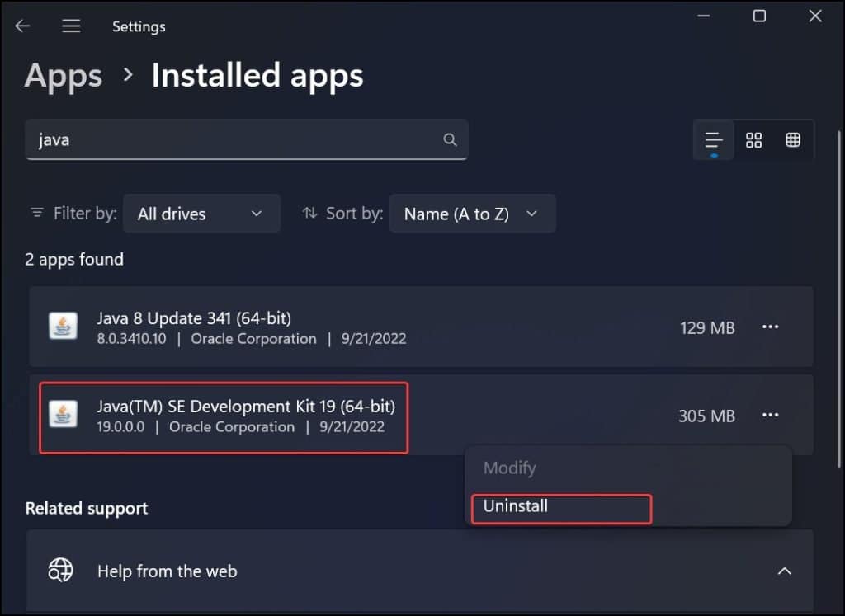Click the search magnifier icon
Image resolution: width=845 pixels, height=616 pixels.
(450, 140)
